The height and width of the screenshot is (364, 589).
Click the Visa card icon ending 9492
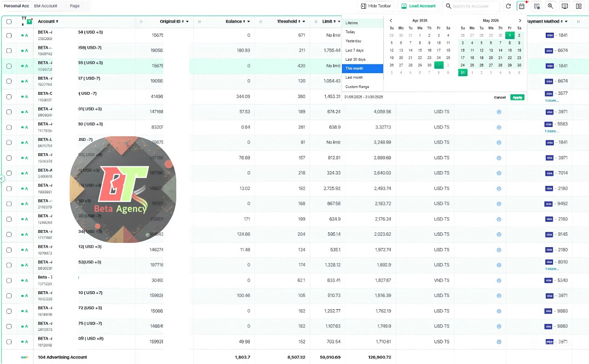coord(549,203)
